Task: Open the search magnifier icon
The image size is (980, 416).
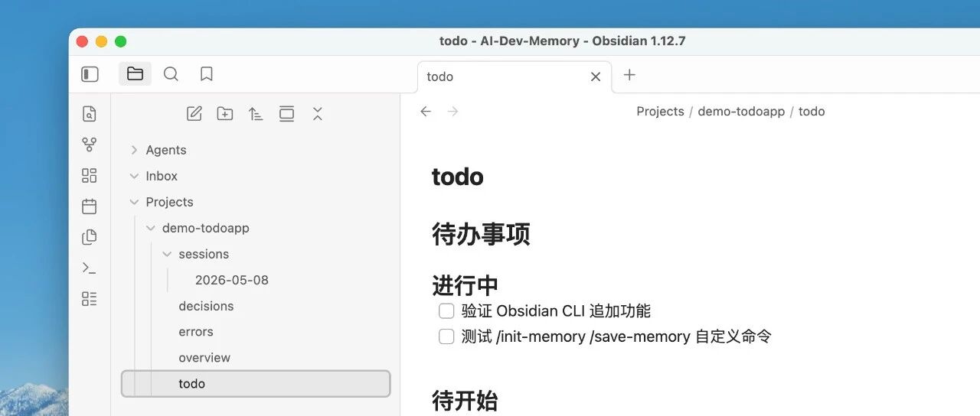Action: [171, 74]
